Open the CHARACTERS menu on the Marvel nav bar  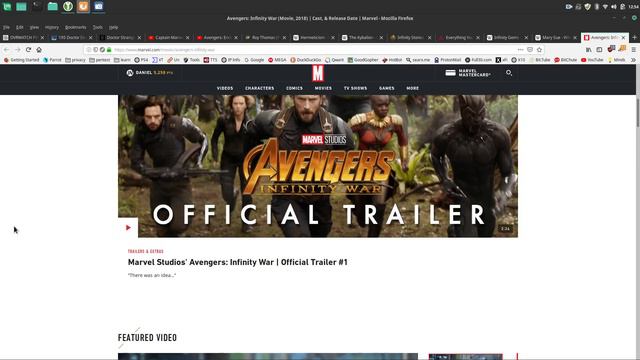click(260, 88)
